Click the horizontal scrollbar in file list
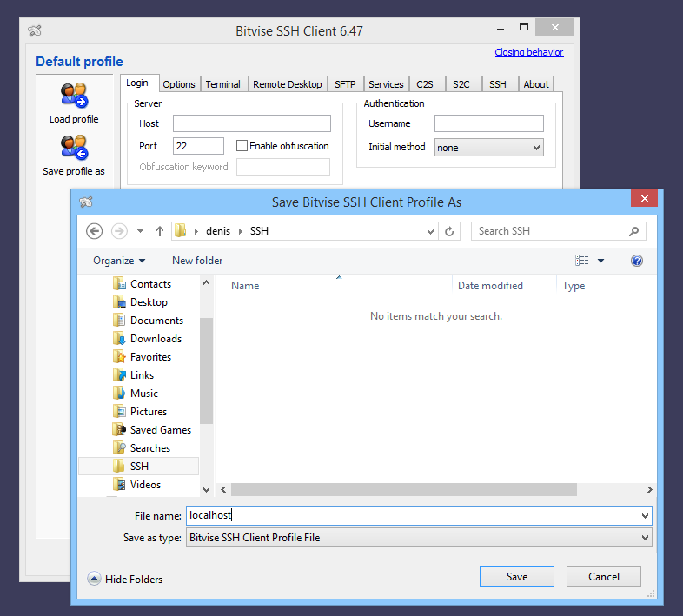Image resolution: width=683 pixels, height=616 pixels. tap(404, 490)
